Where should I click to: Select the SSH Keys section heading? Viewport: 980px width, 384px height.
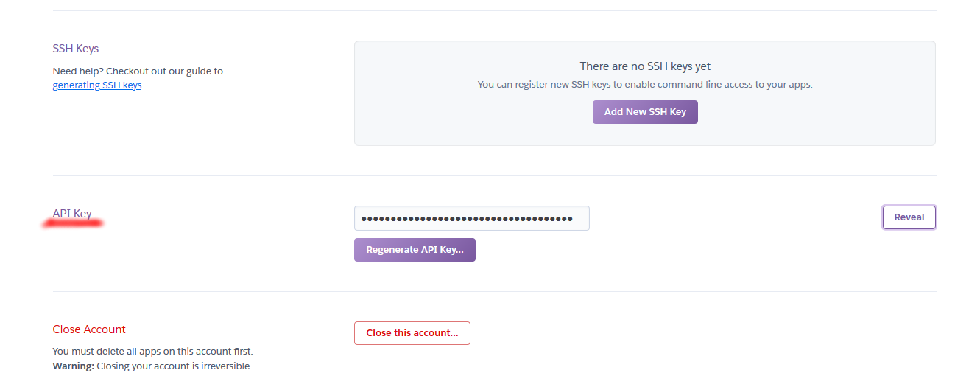coord(76,49)
